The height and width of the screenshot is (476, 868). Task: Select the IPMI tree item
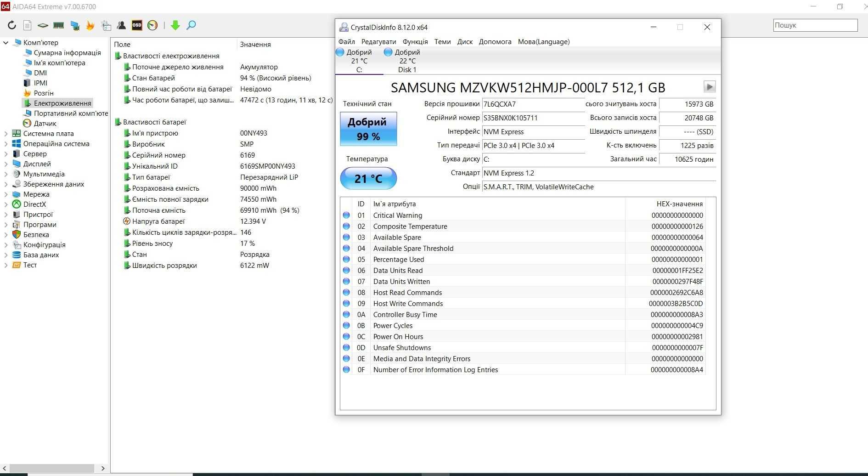point(40,83)
